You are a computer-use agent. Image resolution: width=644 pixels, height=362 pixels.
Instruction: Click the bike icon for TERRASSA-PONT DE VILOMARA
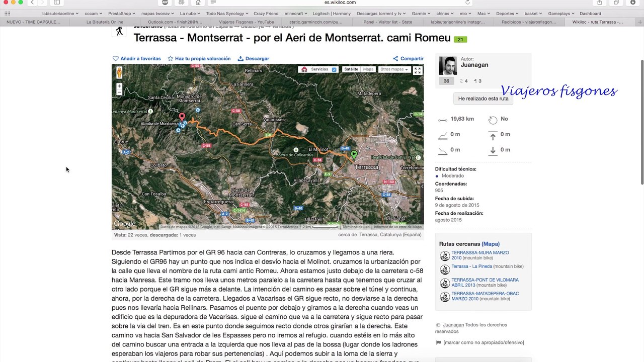point(445,283)
